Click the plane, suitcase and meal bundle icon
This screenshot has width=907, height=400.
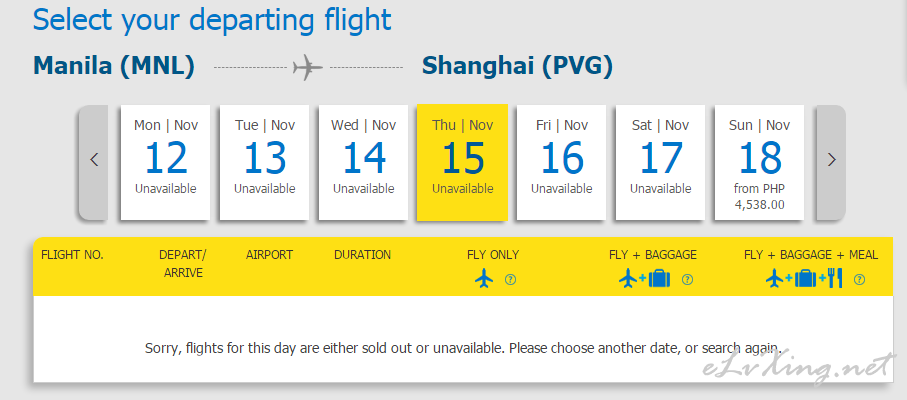[x=804, y=279]
